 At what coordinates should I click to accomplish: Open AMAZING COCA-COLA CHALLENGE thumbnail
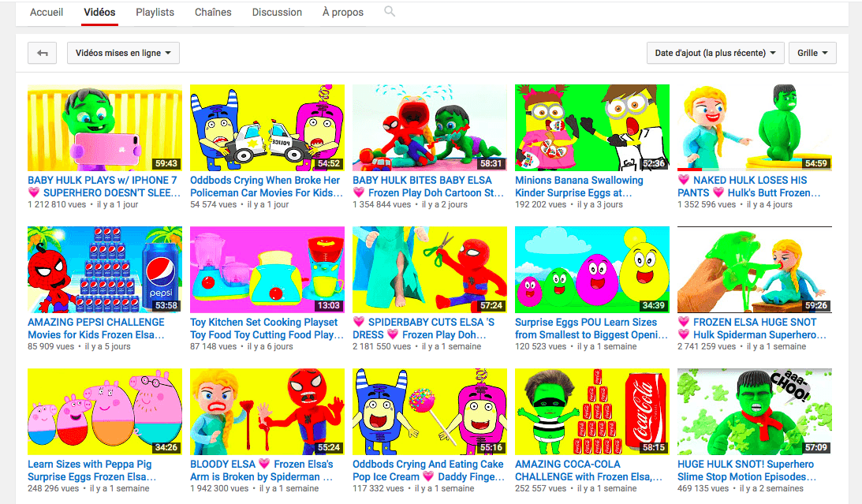click(x=592, y=412)
